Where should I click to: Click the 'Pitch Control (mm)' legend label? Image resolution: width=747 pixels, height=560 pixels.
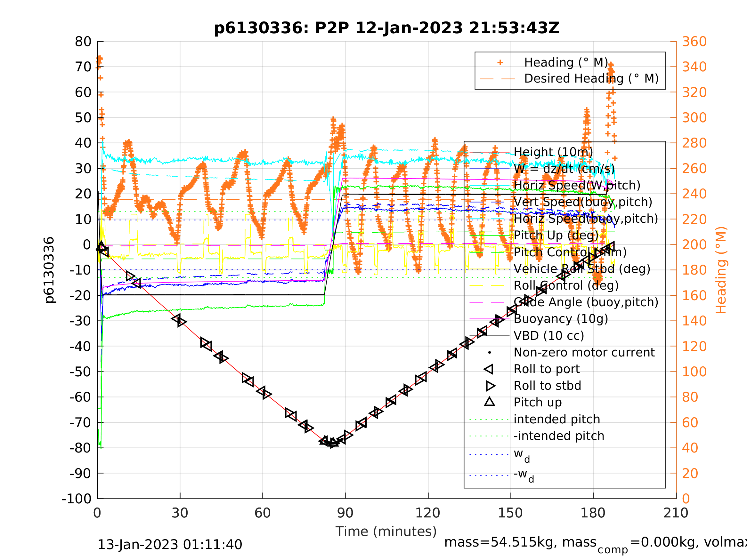click(570, 252)
